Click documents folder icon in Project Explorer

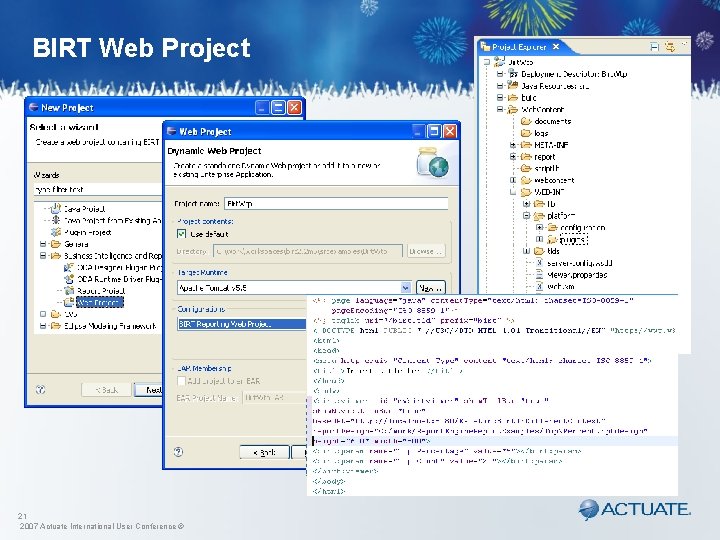526,121
